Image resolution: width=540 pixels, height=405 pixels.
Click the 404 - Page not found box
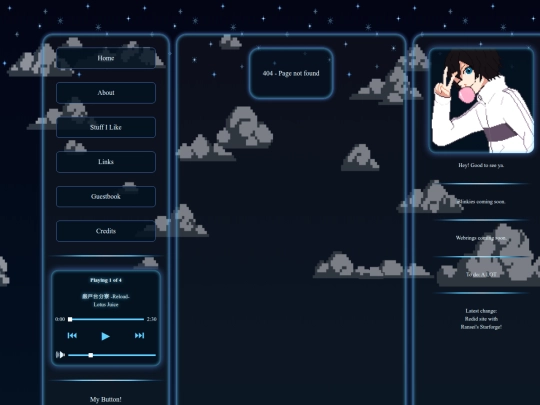point(291,73)
